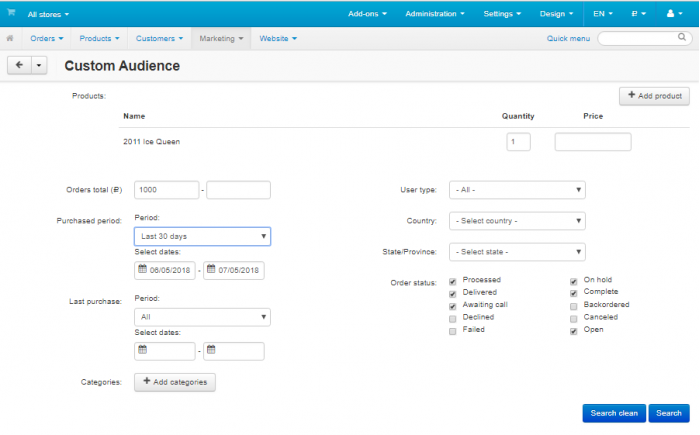
Task: Open the Administration menu
Action: (435, 14)
